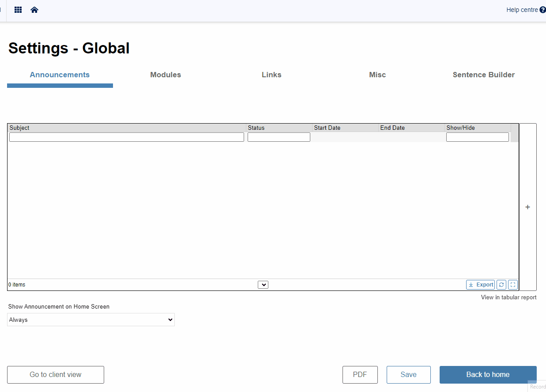Switch to the Modules tab

[166, 75]
